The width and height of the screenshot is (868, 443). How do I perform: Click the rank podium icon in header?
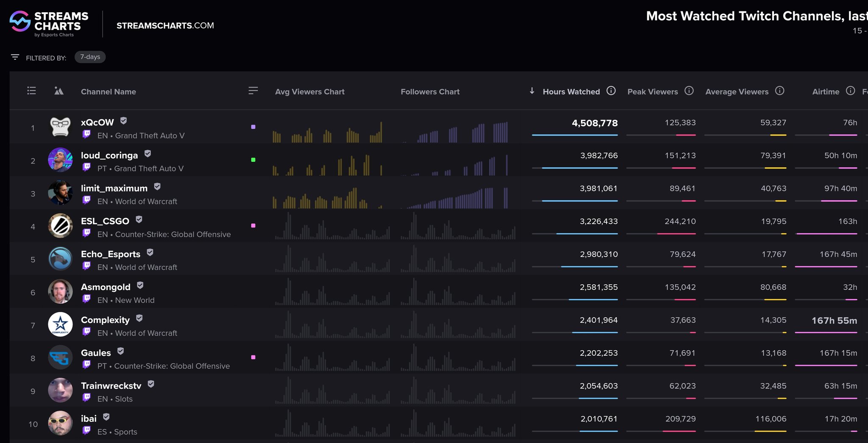coord(59,91)
